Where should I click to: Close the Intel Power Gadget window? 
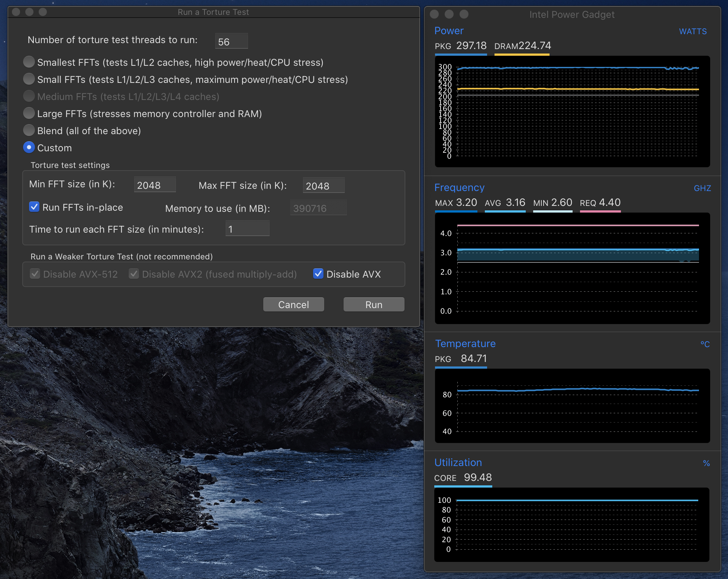[434, 14]
